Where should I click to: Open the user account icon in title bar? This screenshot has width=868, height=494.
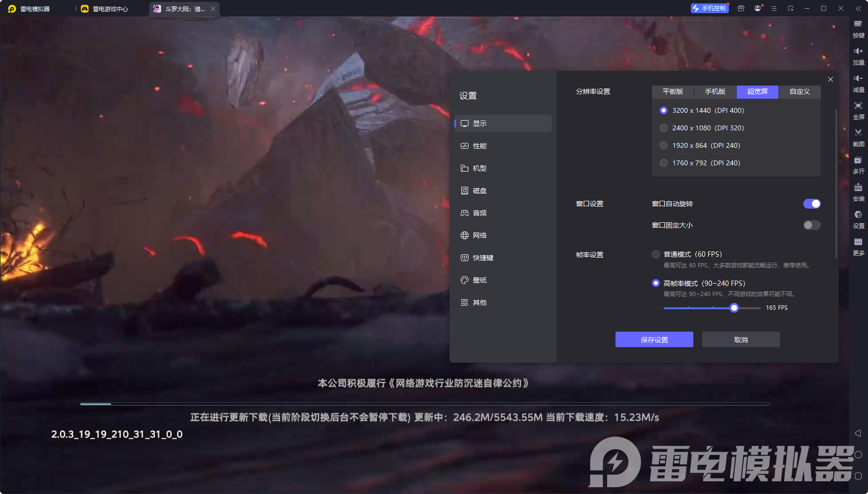(758, 8)
